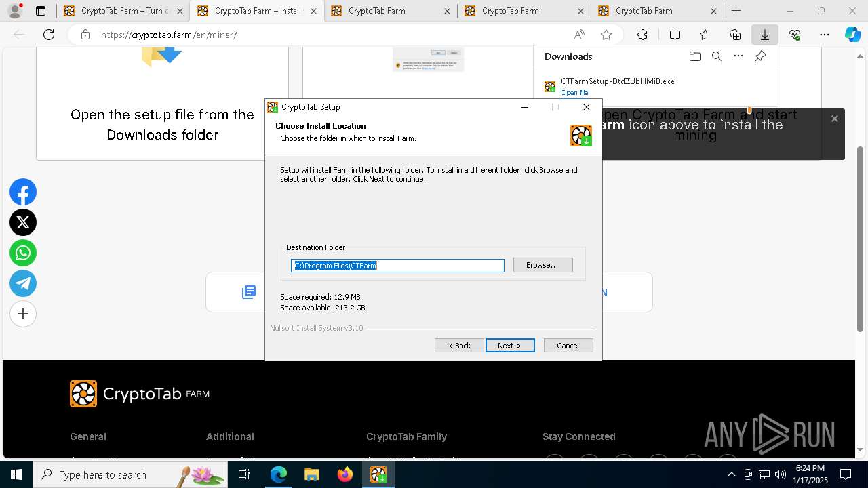Image resolution: width=868 pixels, height=488 pixels.
Task: Close the first 'CryptoTab Farm – Turn' tab
Action: (180, 11)
